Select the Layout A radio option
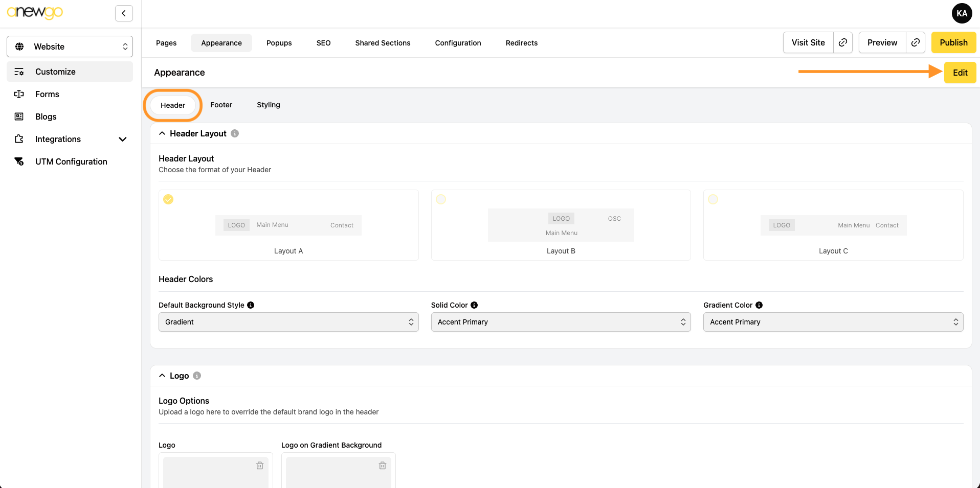980x488 pixels. (x=168, y=199)
